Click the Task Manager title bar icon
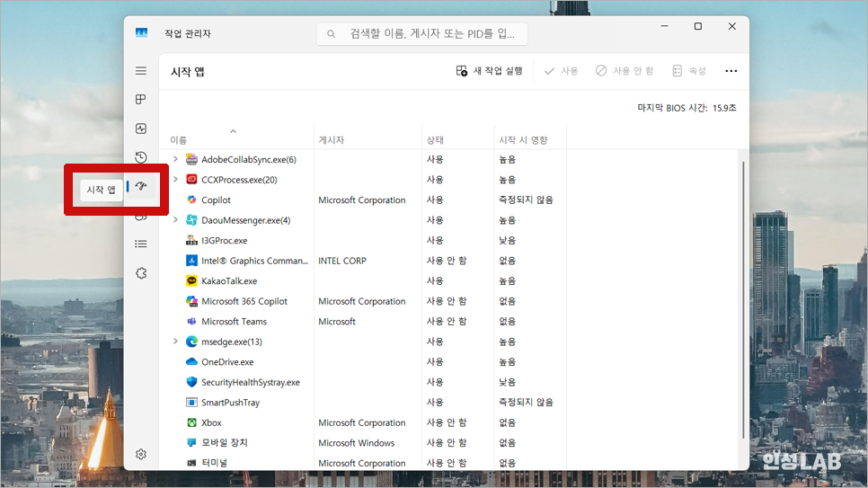 coord(142,33)
